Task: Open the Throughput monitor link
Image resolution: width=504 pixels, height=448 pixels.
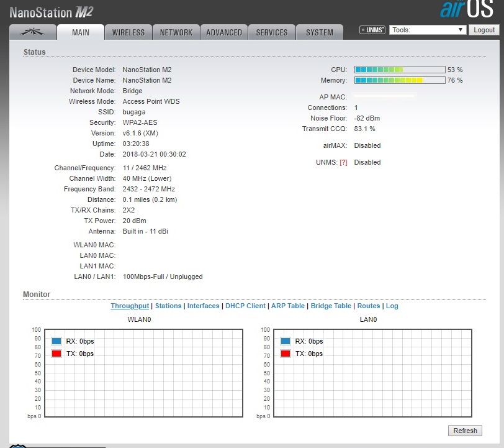Action: point(130,306)
